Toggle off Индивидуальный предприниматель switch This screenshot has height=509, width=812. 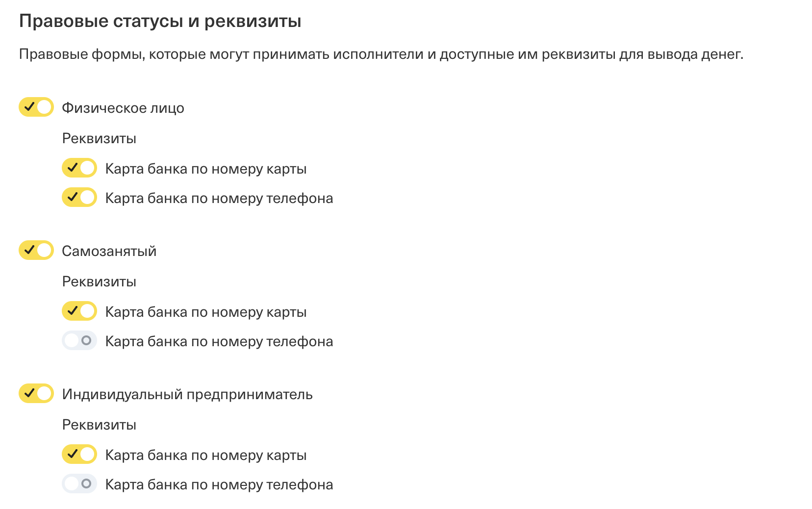(x=36, y=393)
